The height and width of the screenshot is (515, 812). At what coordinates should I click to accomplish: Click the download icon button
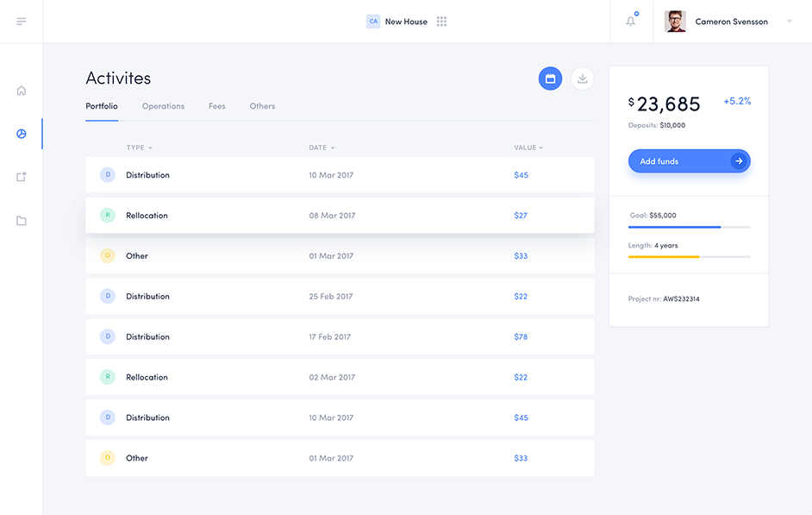(x=583, y=79)
